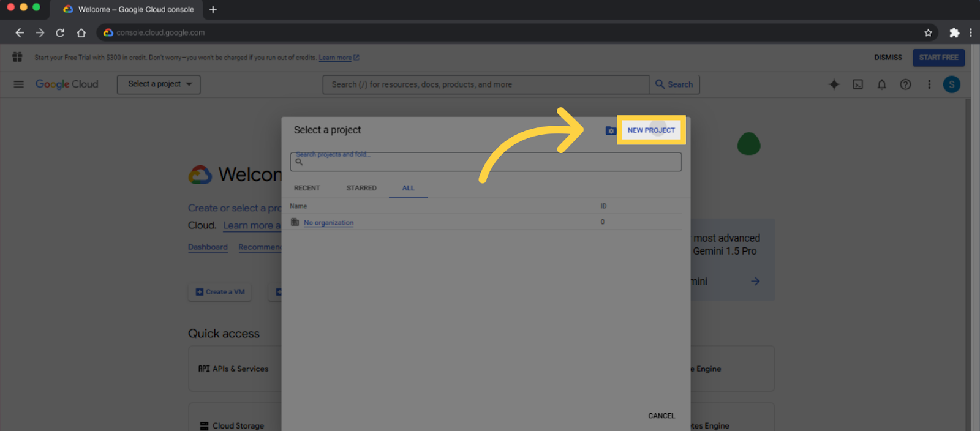This screenshot has width=980, height=431.
Task: Open Gemini AI sparkle icon
Action: tap(834, 84)
